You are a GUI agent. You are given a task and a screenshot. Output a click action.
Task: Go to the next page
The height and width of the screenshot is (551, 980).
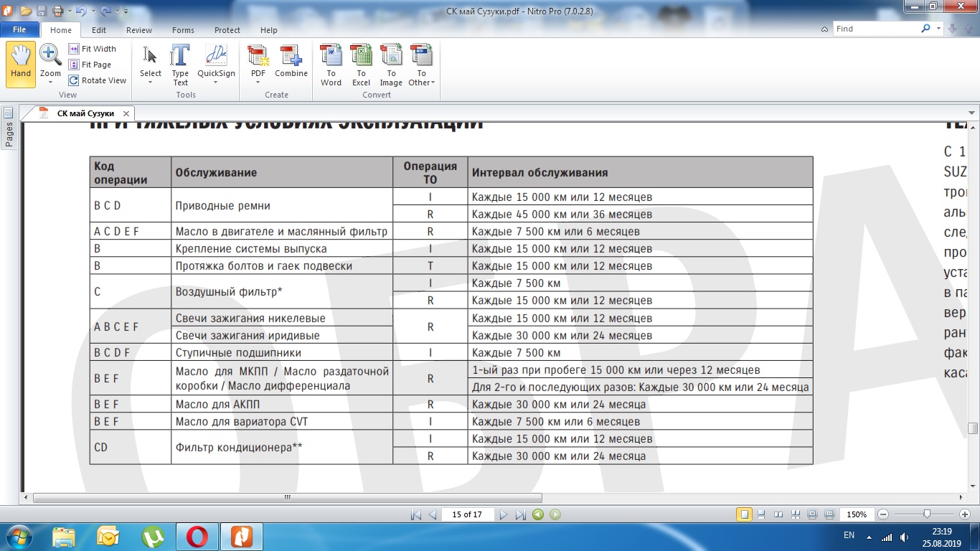(x=504, y=514)
